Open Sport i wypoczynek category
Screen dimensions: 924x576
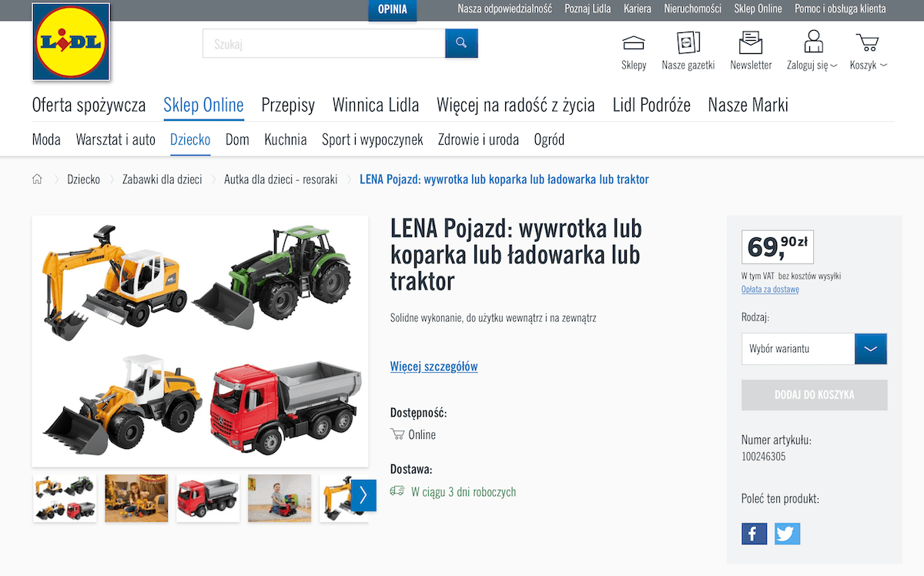click(373, 139)
